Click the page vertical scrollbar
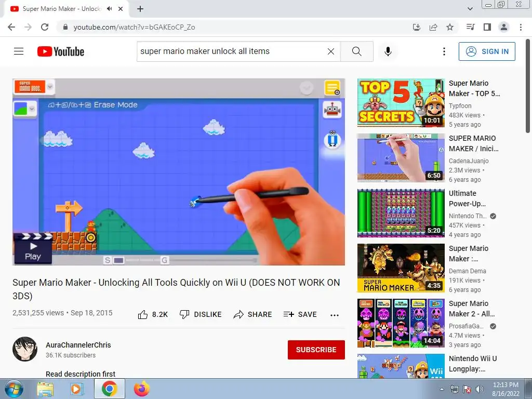The width and height of the screenshot is (532, 399). click(528, 87)
